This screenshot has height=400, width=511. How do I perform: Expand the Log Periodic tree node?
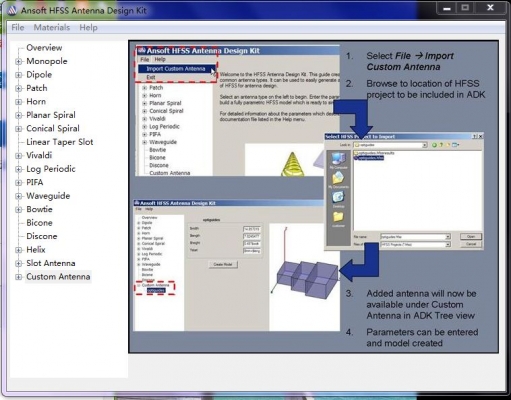pyautogui.click(x=19, y=169)
